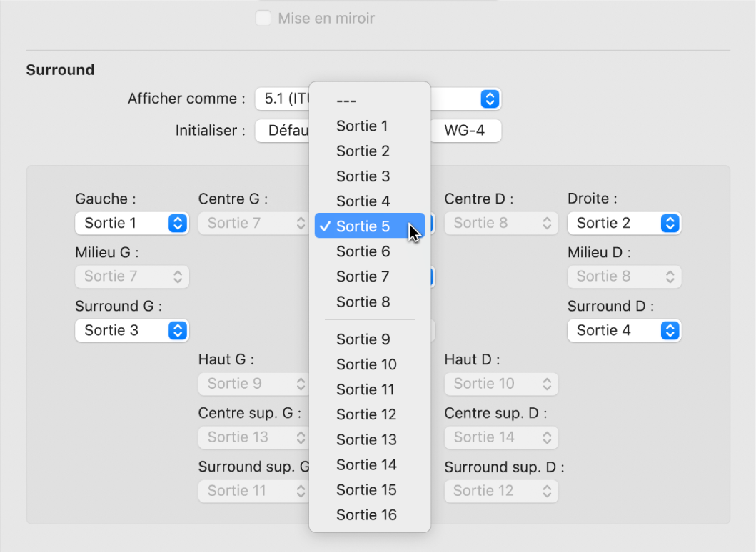Select Sortie 12 in the menu
756x553 pixels.
[x=366, y=414]
